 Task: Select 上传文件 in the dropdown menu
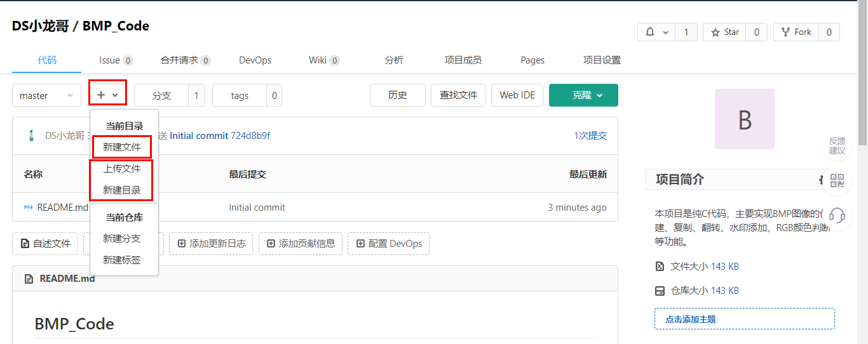tap(122, 169)
